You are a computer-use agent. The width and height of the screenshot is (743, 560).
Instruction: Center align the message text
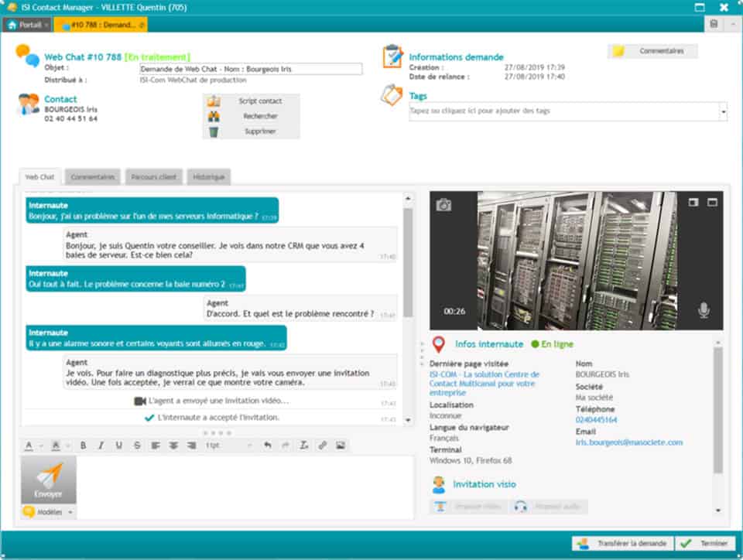tap(173, 446)
